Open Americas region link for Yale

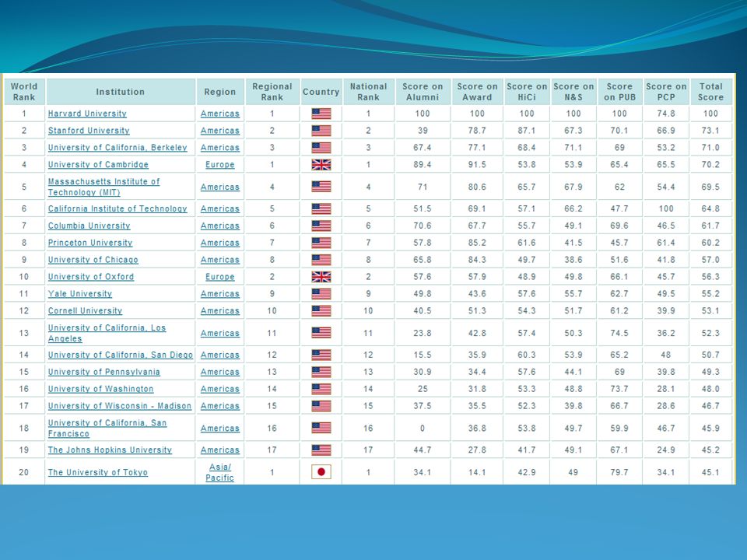220,294
